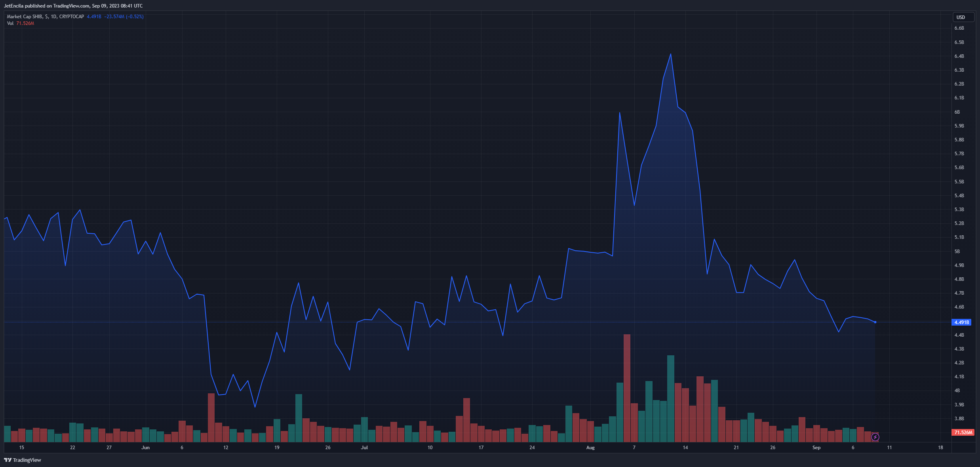
Task: Click the 6.4B tick on price scale
Action: pyautogui.click(x=959, y=56)
